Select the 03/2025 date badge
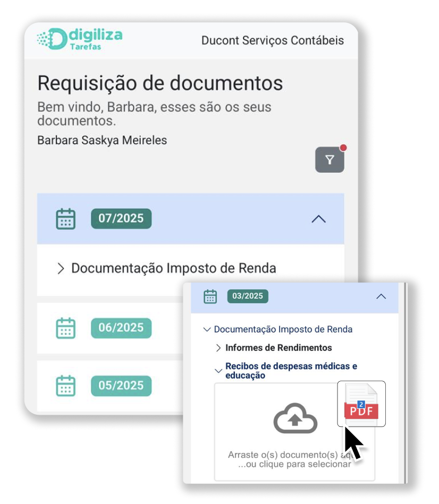This screenshot has height=504, width=439. pyautogui.click(x=248, y=296)
